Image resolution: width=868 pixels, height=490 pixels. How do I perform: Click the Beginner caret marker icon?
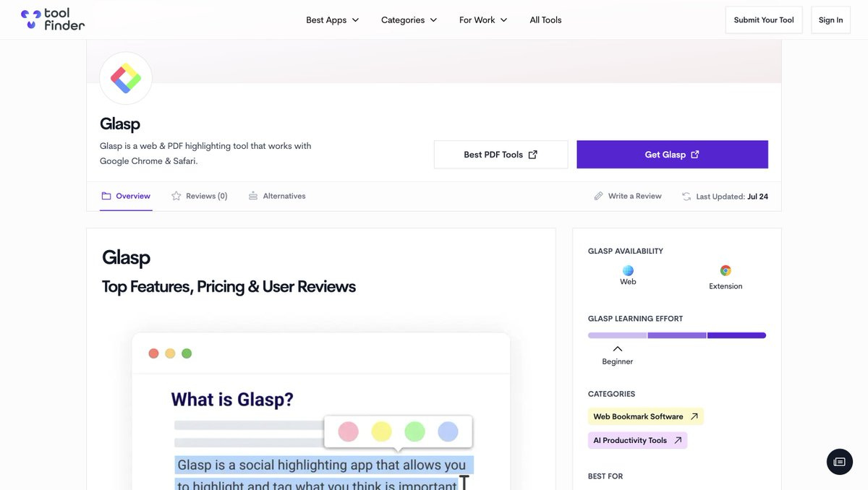(618, 349)
